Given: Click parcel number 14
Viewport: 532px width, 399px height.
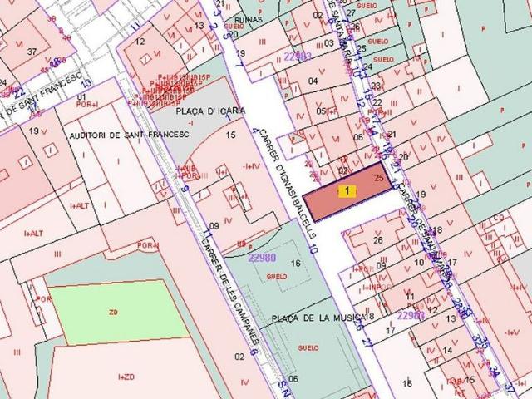Looking at the screenshot, I should pos(447,350).
